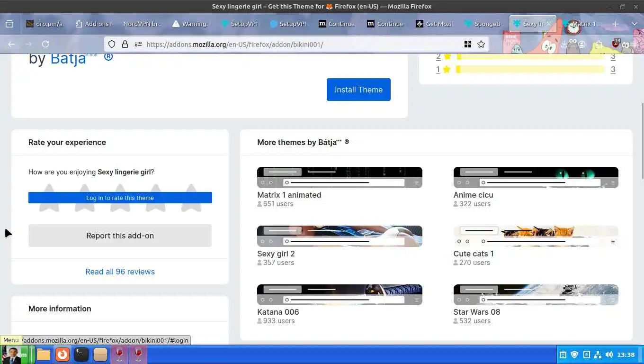644x364 pixels.
Task: Switch to the Warning tab
Action: click(190, 24)
